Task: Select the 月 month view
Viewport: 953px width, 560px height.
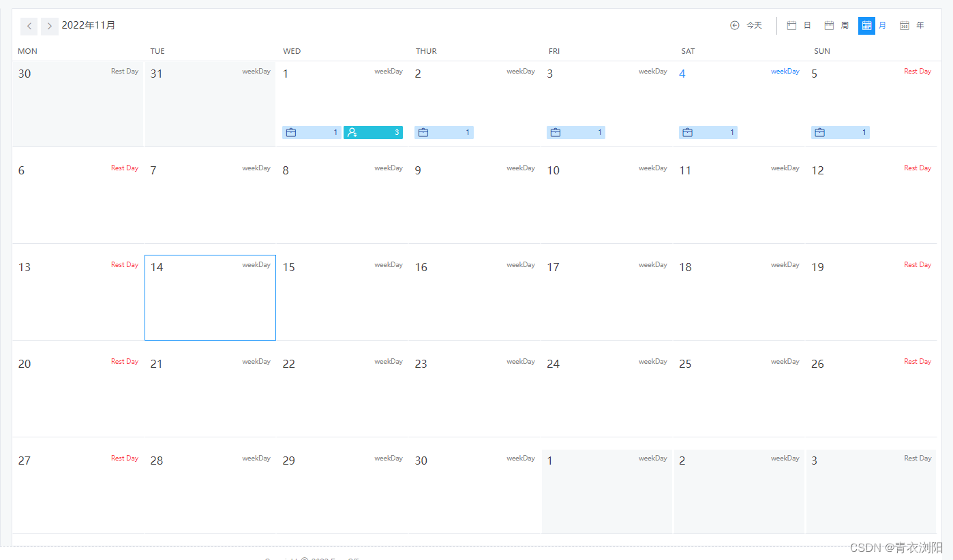Action: click(874, 25)
